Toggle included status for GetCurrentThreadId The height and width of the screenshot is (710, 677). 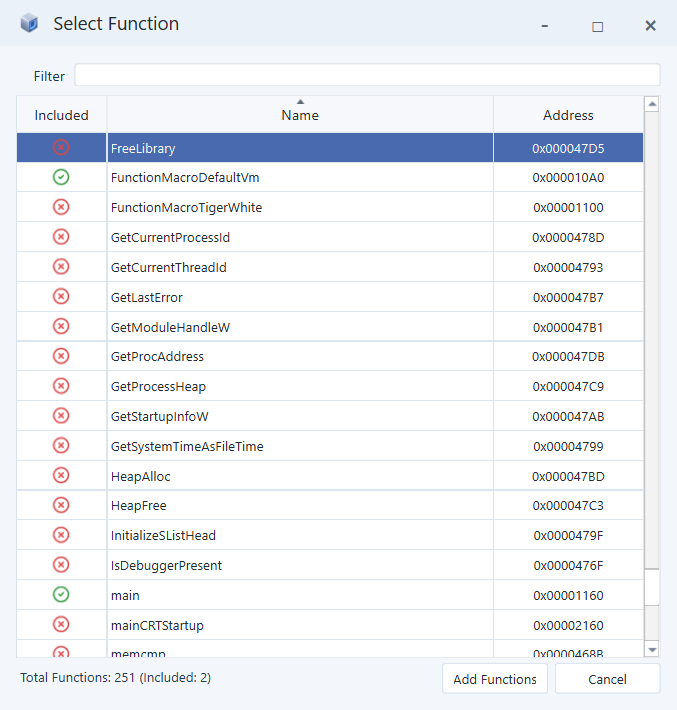pos(61,267)
